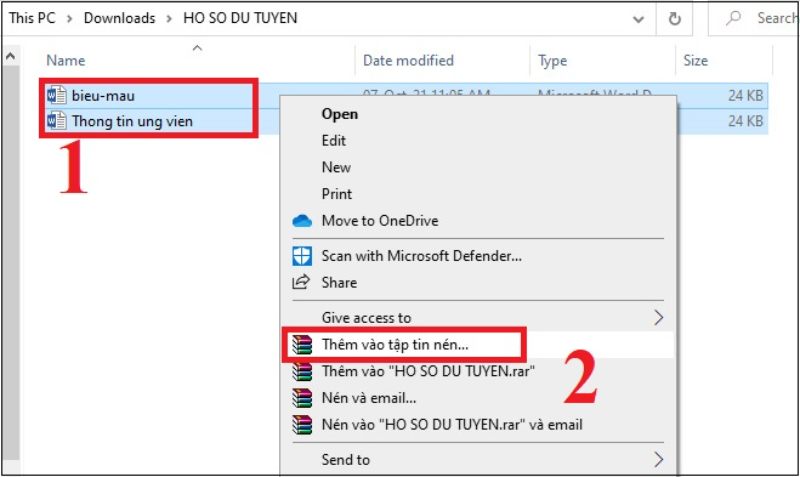This screenshot has height=477, width=800.
Task: Open address bar history dropdown
Action: [638, 19]
